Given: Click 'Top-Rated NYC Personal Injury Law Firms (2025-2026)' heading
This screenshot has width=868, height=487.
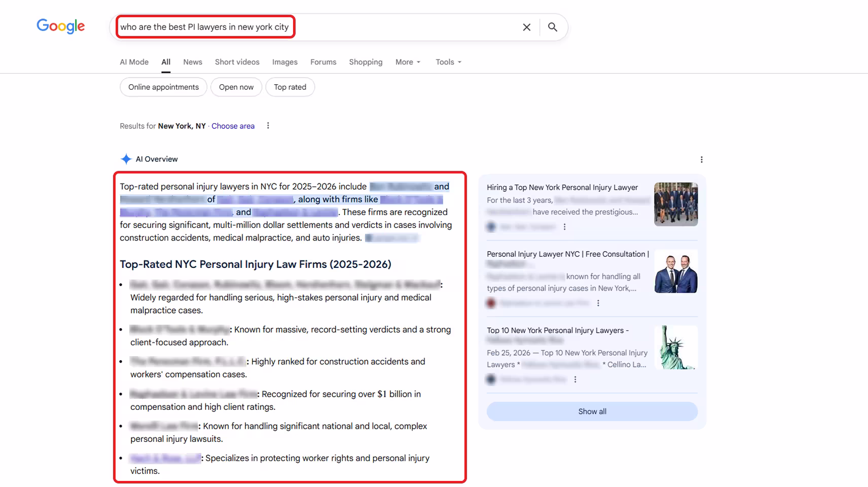Looking at the screenshot, I should (256, 264).
